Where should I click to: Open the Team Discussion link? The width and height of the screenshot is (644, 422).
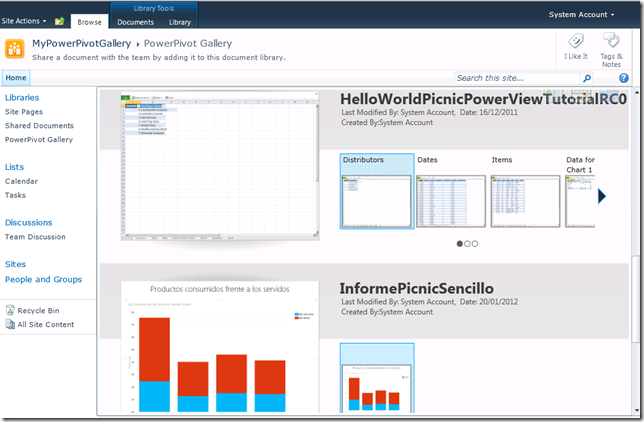[x=35, y=237]
